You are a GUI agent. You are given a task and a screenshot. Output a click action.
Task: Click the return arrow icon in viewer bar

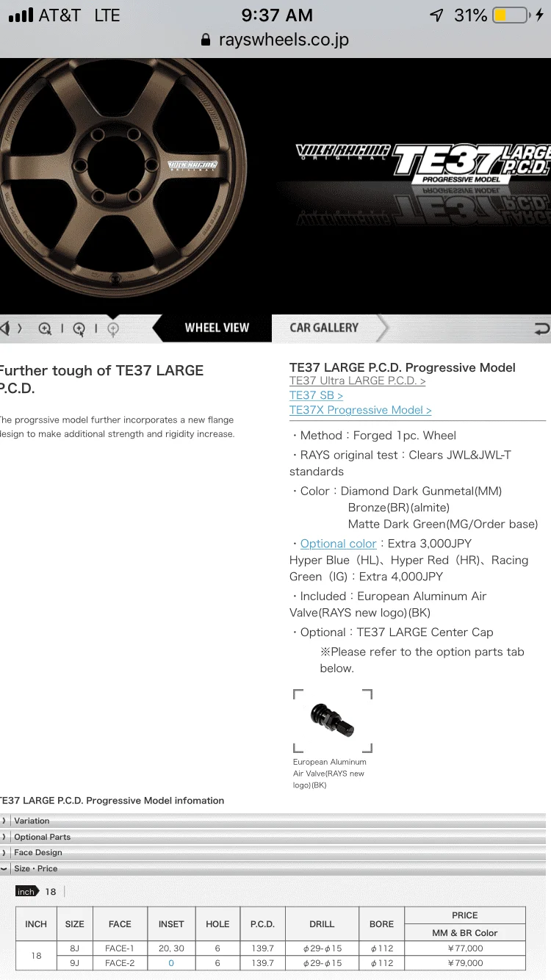(542, 328)
